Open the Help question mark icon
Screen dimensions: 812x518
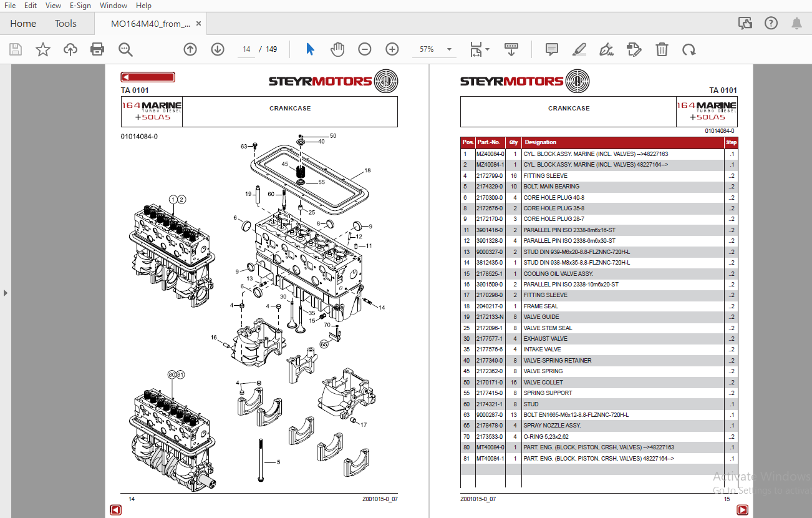pyautogui.click(x=771, y=23)
